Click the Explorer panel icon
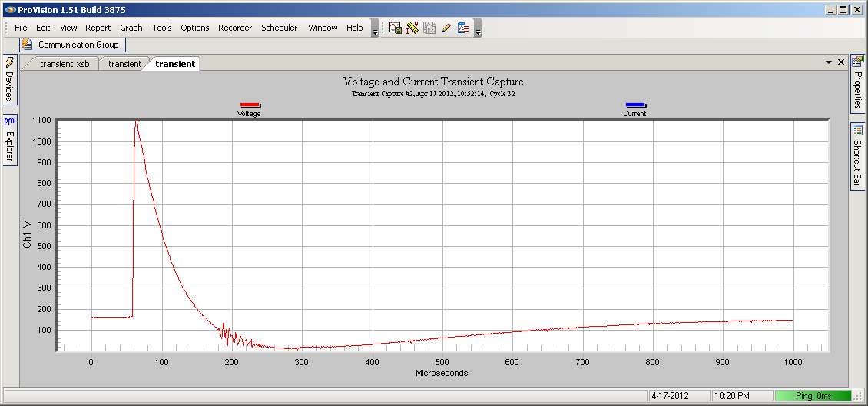 pos(9,121)
